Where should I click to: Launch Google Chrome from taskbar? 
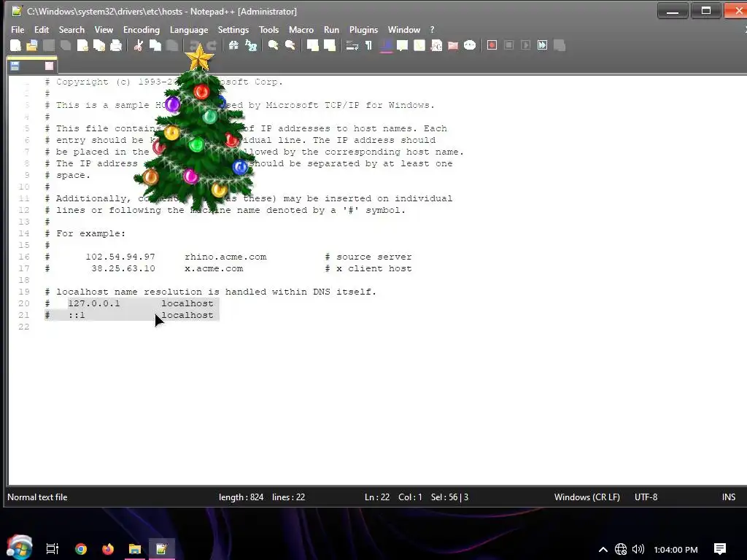click(x=81, y=549)
